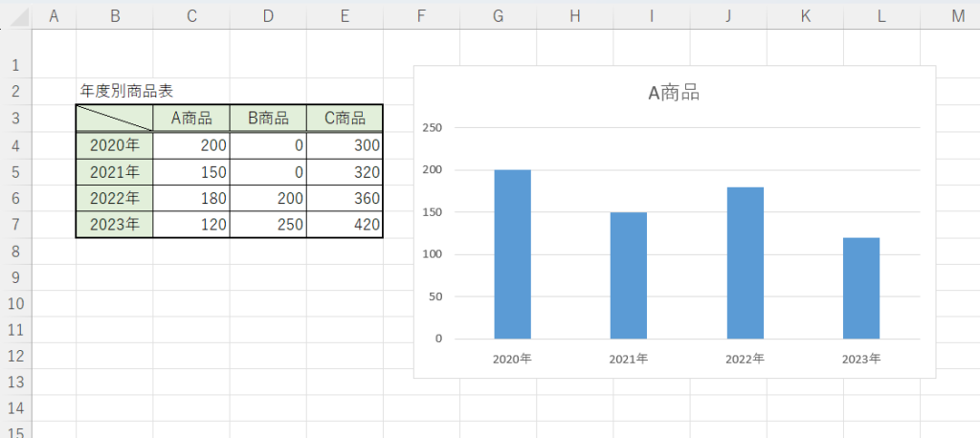
Task: Select the 2020年 bar in the chart
Action: point(512,254)
